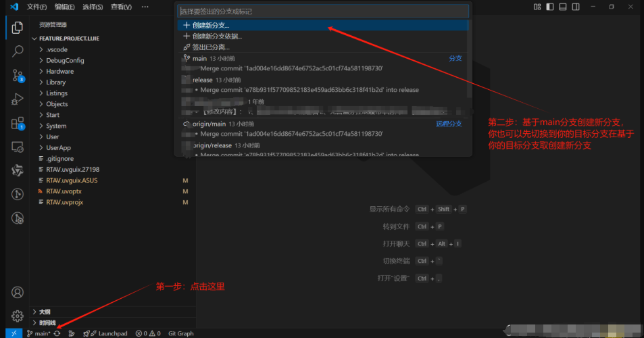Open the 编辑(E) menu

click(64, 7)
